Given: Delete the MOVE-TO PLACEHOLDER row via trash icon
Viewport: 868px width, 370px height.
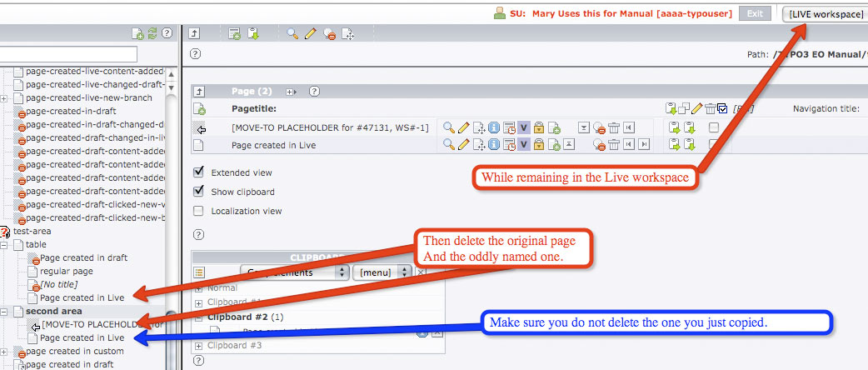Looking at the screenshot, I should click(613, 127).
